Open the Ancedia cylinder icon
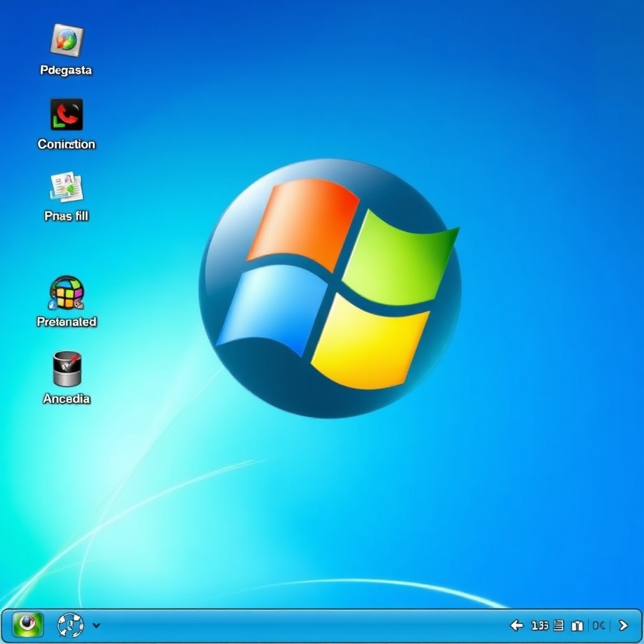This screenshot has height=644, width=644. coord(67,369)
